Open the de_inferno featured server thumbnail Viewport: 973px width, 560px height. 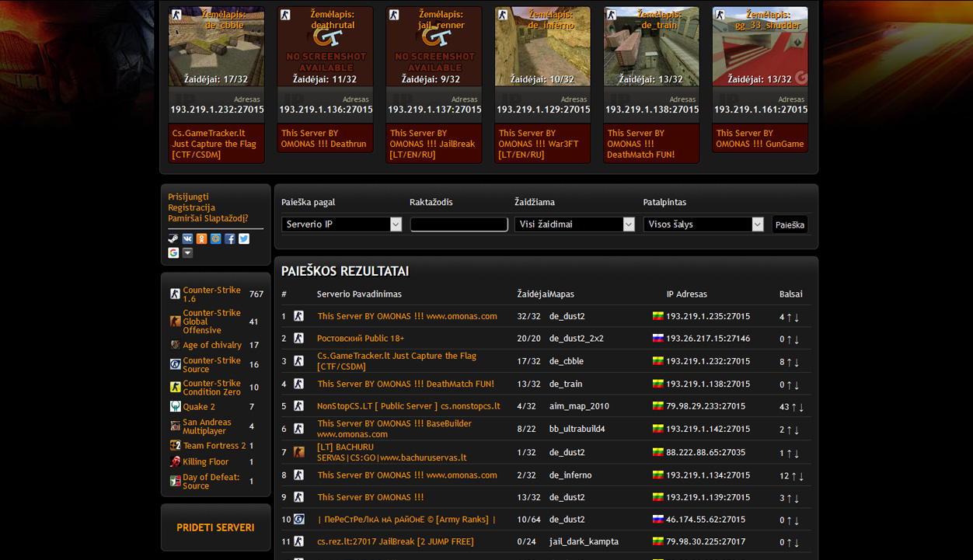(x=542, y=47)
